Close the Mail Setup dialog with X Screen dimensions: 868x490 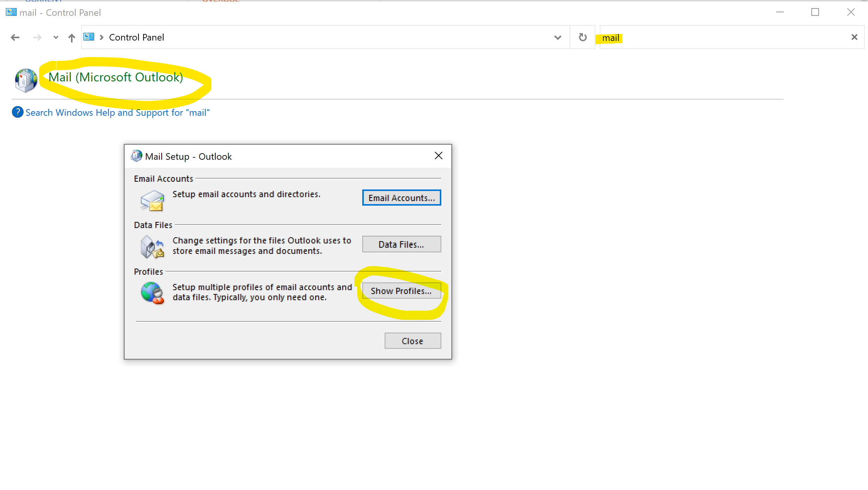pyautogui.click(x=439, y=155)
